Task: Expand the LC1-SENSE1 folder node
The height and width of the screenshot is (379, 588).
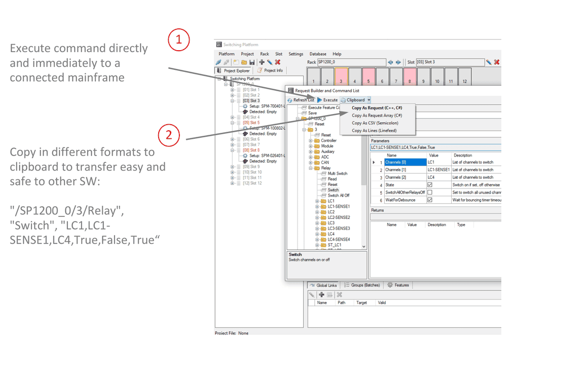Action: point(317,207)
